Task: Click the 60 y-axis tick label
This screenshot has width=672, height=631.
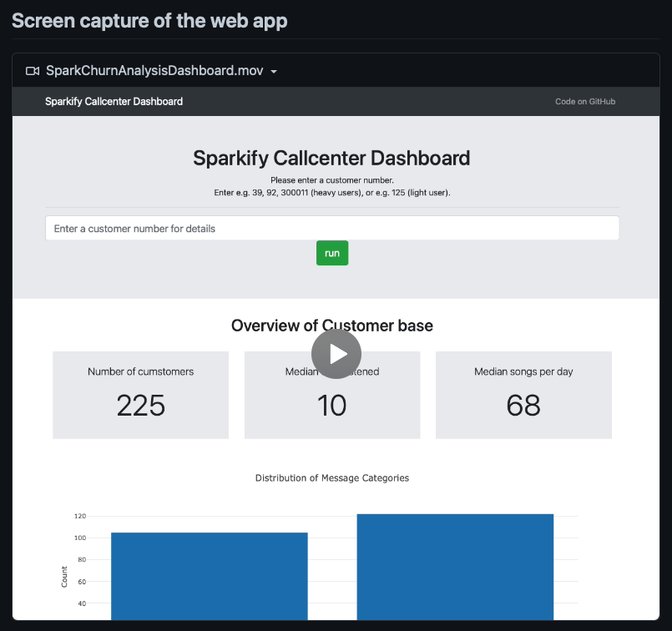Action: pyautogui.click(x=82, y=582)
